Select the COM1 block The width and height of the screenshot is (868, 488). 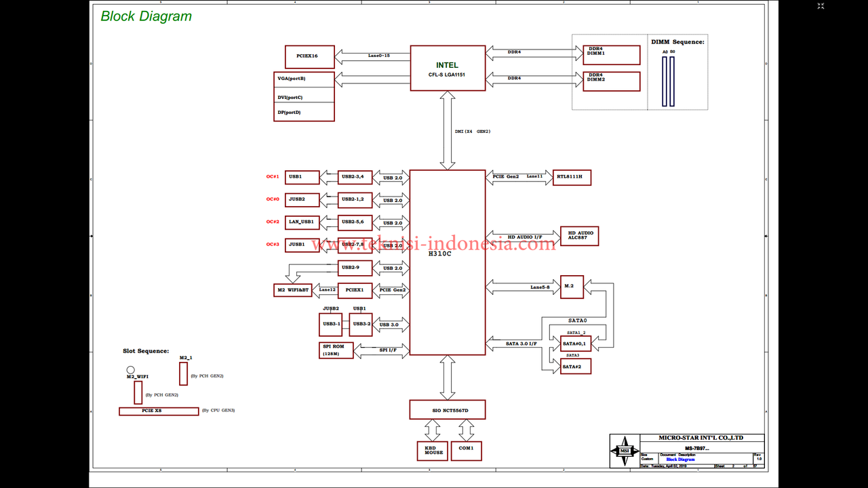(466, 451)
